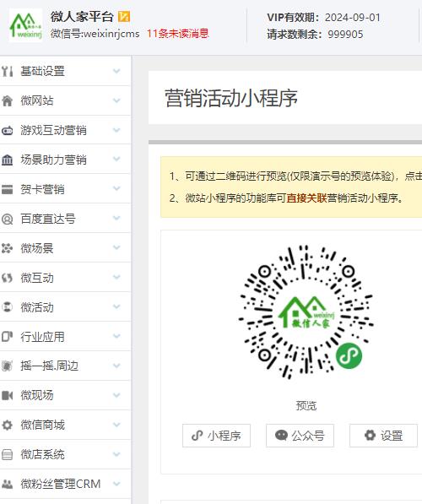The width and height of the screenshot is (422, 504).
Task: Open the 摇一摇.周边 menu item
Action: (65, 366)
